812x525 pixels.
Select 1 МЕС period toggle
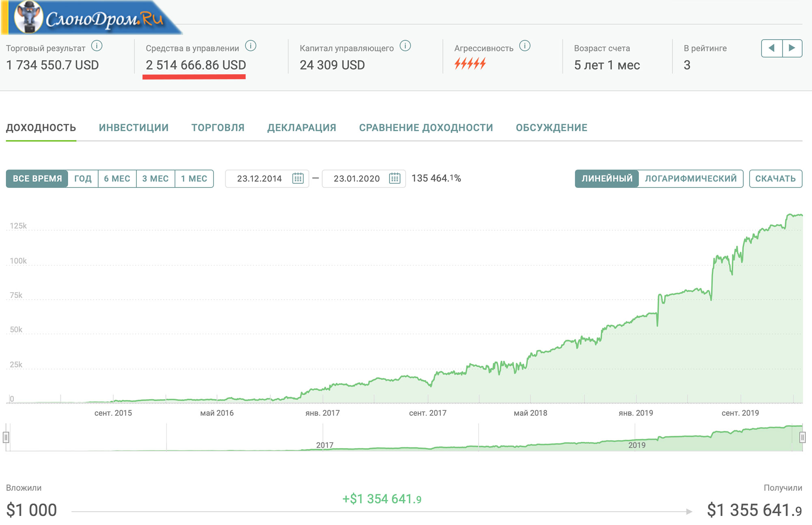coord(194,179)
